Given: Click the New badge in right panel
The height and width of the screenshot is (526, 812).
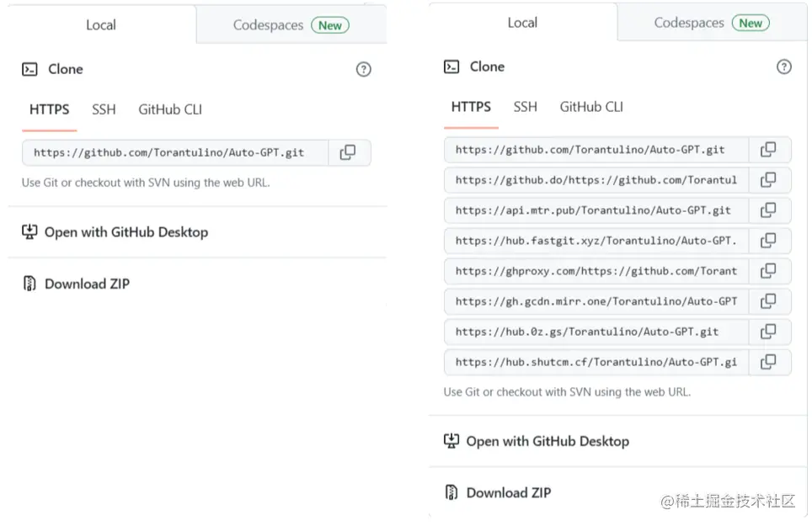Looking at the screenshot, I should tap(751, 24).
